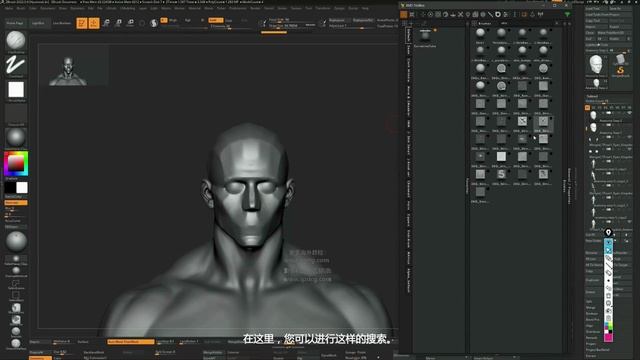Toggle the Mrgb paint mode button
Viewport: 640px width, 360px height.
[173, 20]
